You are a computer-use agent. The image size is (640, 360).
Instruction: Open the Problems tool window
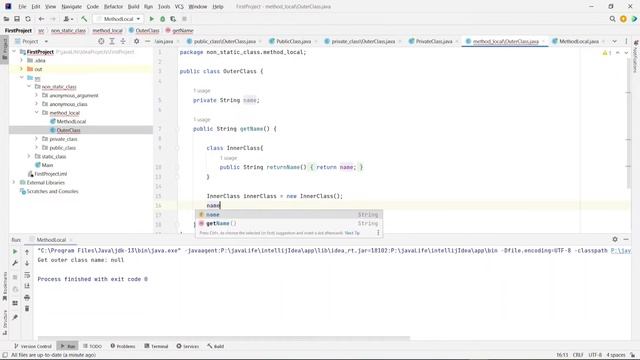123,346
